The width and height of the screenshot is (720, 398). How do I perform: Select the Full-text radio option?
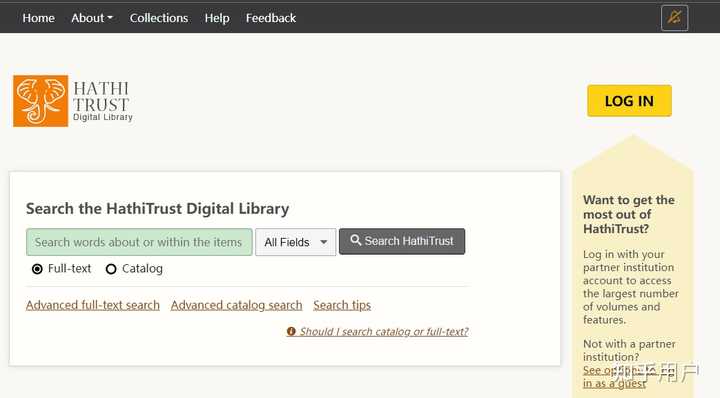point(37,269)
